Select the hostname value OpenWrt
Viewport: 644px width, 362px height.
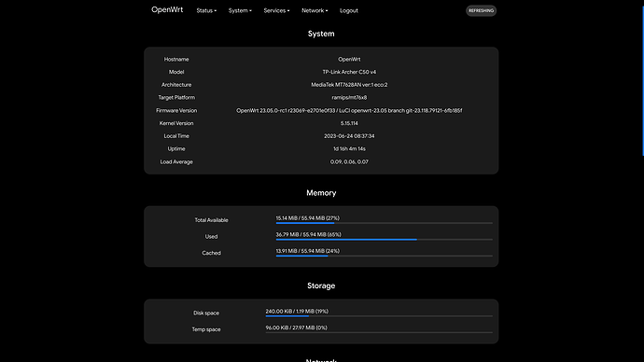click(x=349, y=59)
